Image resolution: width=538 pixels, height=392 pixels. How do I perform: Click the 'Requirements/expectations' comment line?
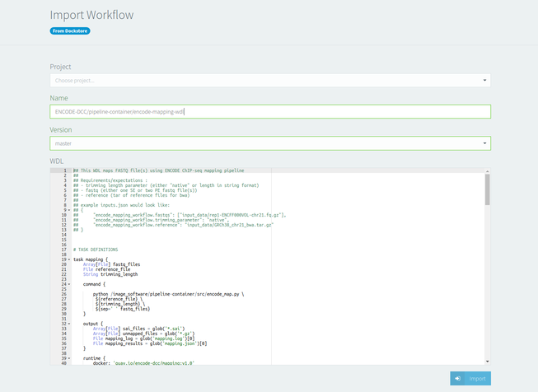tap(110, 180)
